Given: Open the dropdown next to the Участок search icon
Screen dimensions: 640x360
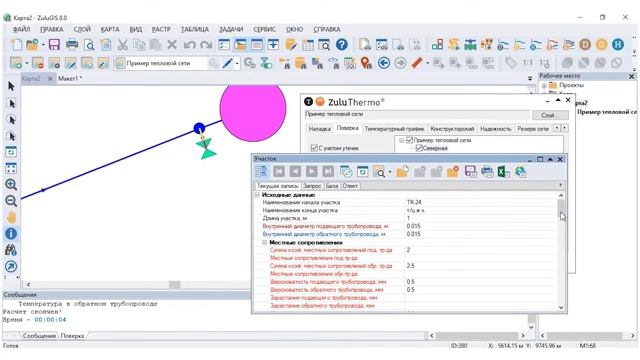Looking at the screenshot, I should click(x=390, y=172).
